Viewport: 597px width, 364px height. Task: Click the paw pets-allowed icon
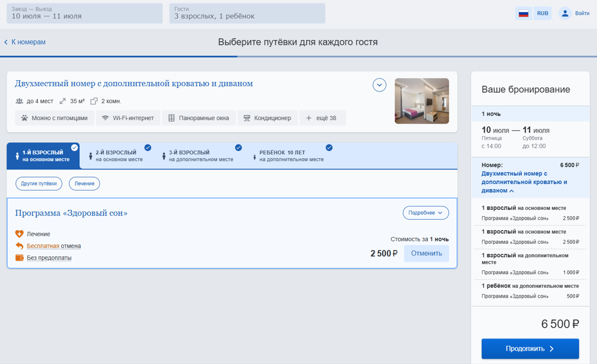[25, 118]
